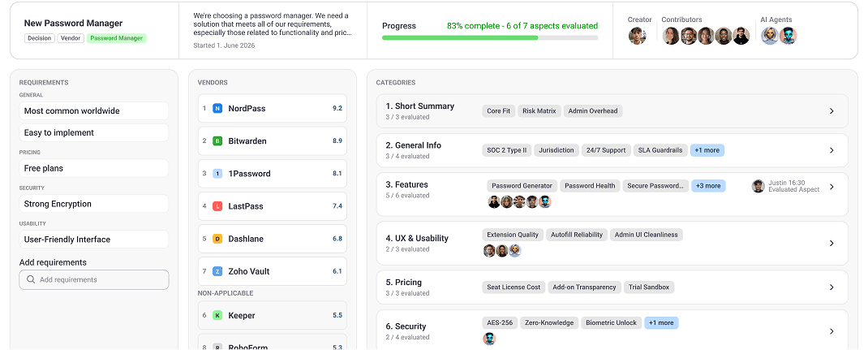The width and height of the screenshot is (868, 350).
Task: Select the Biometric Unlock tag
Action: point(612,323)
